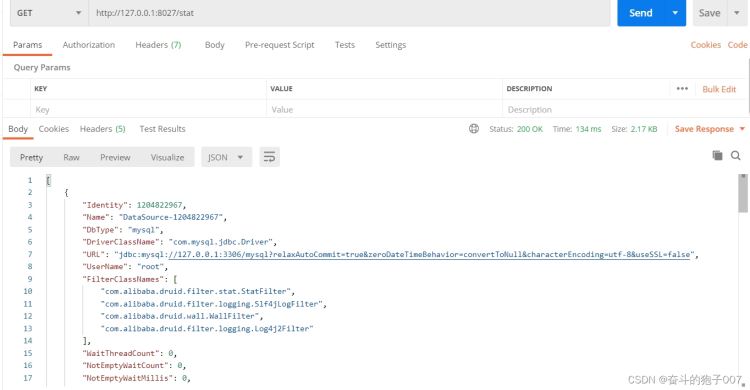Viewport: 750px width, 390px height.
Task: Click the network globe icon
Action: [x=474, y=129]
